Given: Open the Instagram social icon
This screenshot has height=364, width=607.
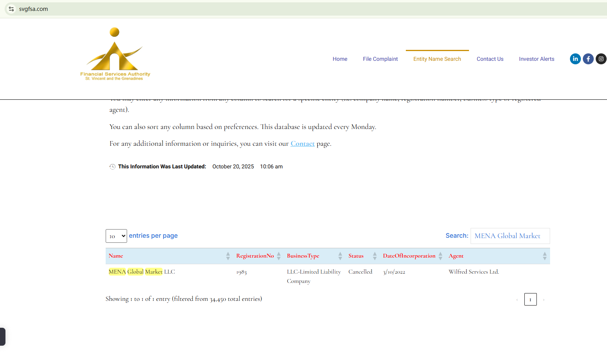Looking at the screenshot, I should tap(601, 59).
